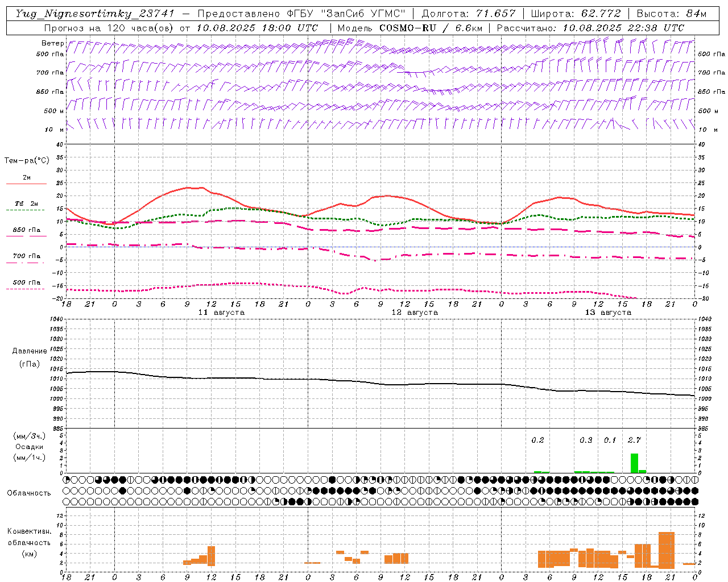Click the "(гПа)" unit under Давление
Image resolution: width=728 pixels, height=582 pixels.
(30, 364)
